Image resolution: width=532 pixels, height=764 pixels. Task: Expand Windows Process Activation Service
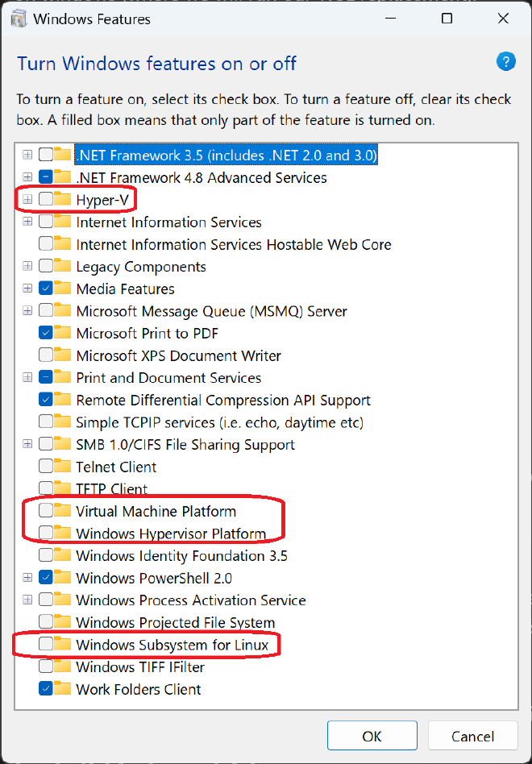[x=27, y=600]
